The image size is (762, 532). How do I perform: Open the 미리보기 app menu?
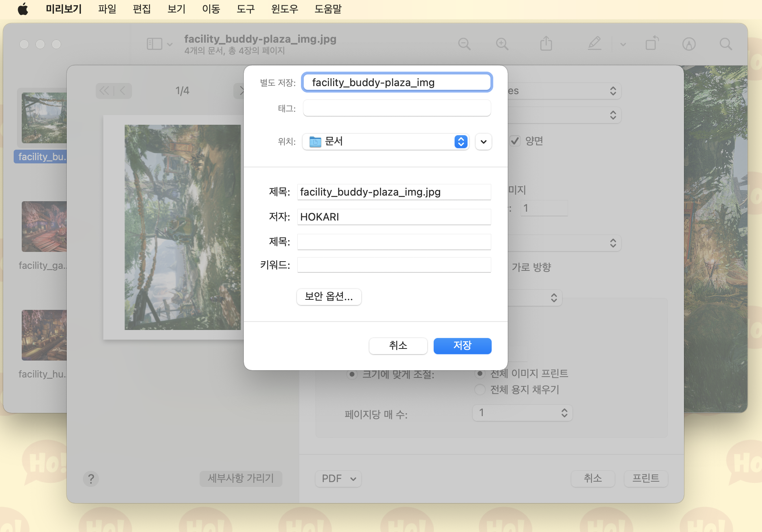(x=64, y=9)
